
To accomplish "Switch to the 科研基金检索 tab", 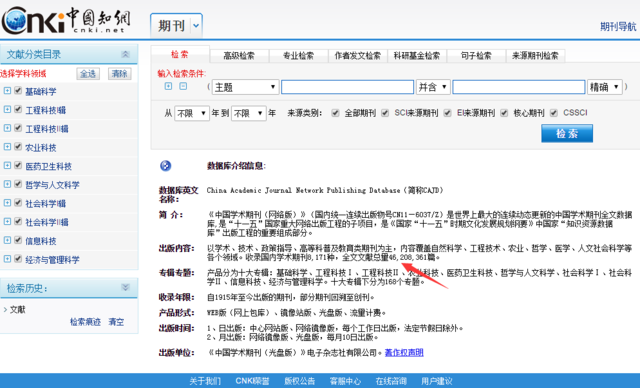I will point(417,56).
